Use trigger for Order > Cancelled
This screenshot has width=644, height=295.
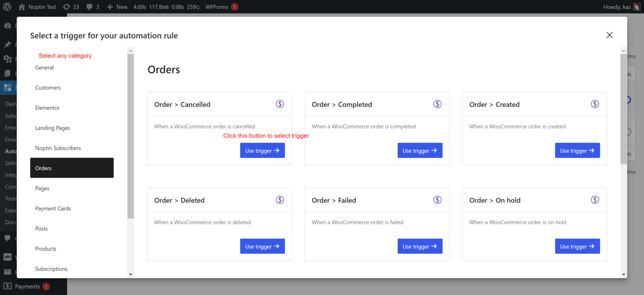pos(262,150)
